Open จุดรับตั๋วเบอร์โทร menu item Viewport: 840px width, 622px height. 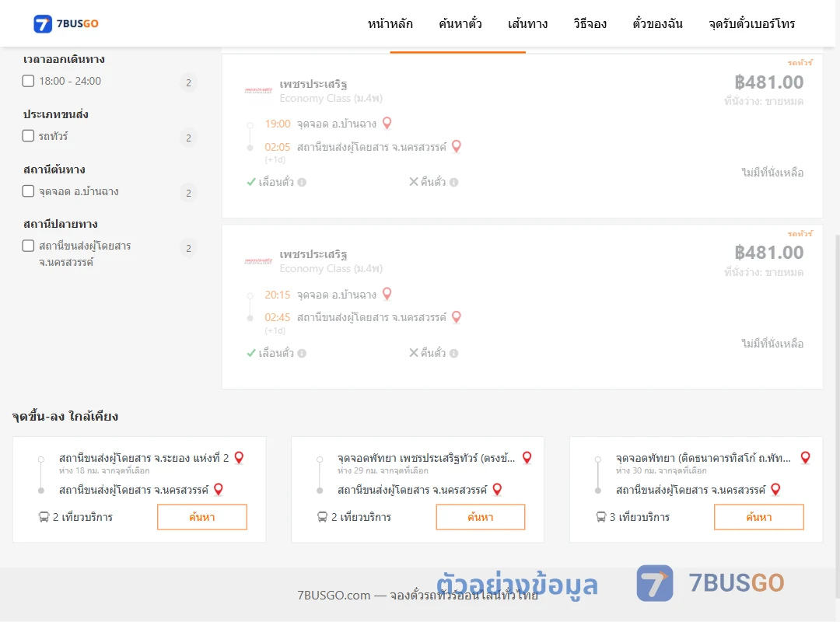(x=751, y=23)
